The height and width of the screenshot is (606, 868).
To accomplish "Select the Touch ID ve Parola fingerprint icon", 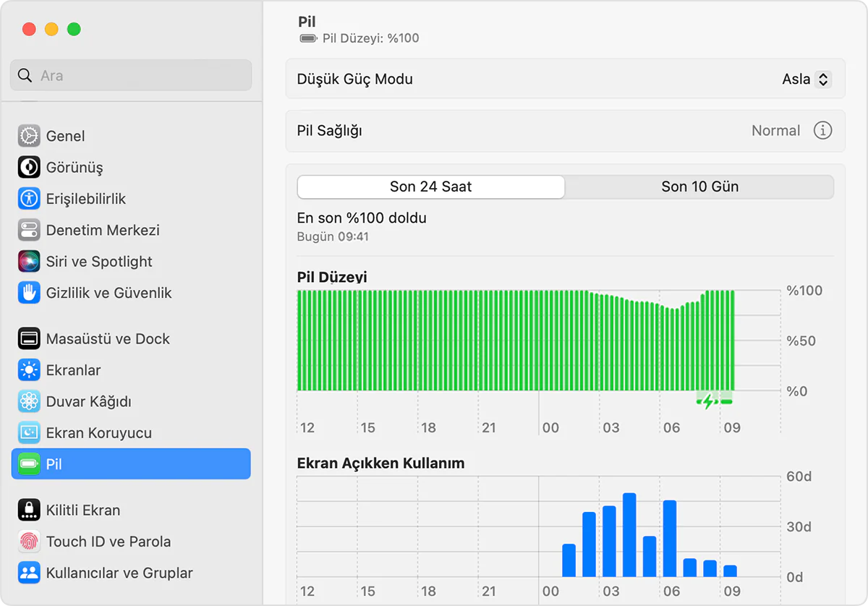I will pos(27,541).
